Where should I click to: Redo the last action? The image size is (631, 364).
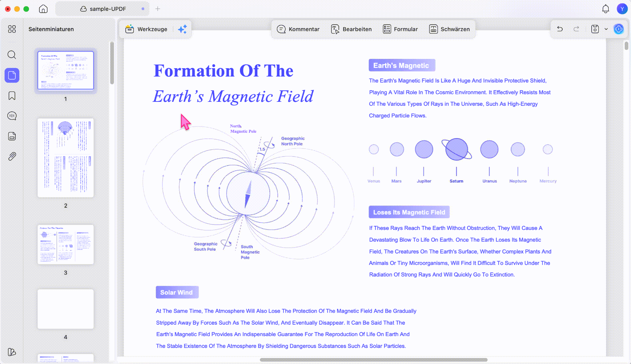[x=576, y=29]
